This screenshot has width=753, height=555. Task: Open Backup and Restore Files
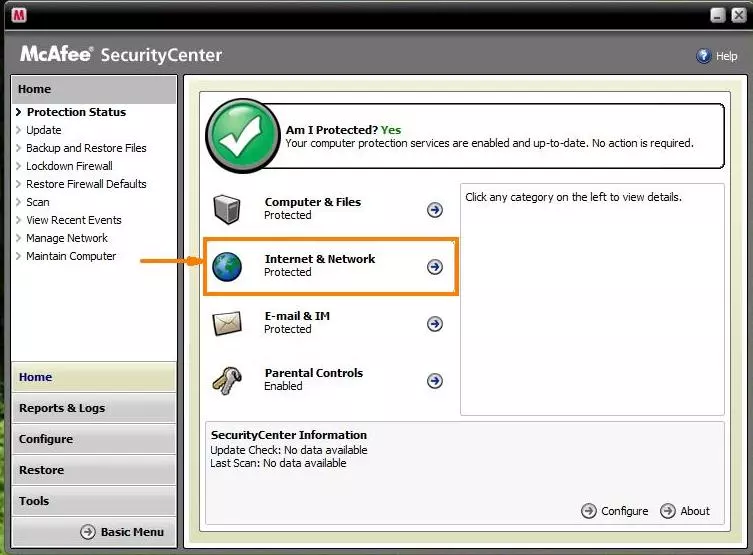(86, 148)
